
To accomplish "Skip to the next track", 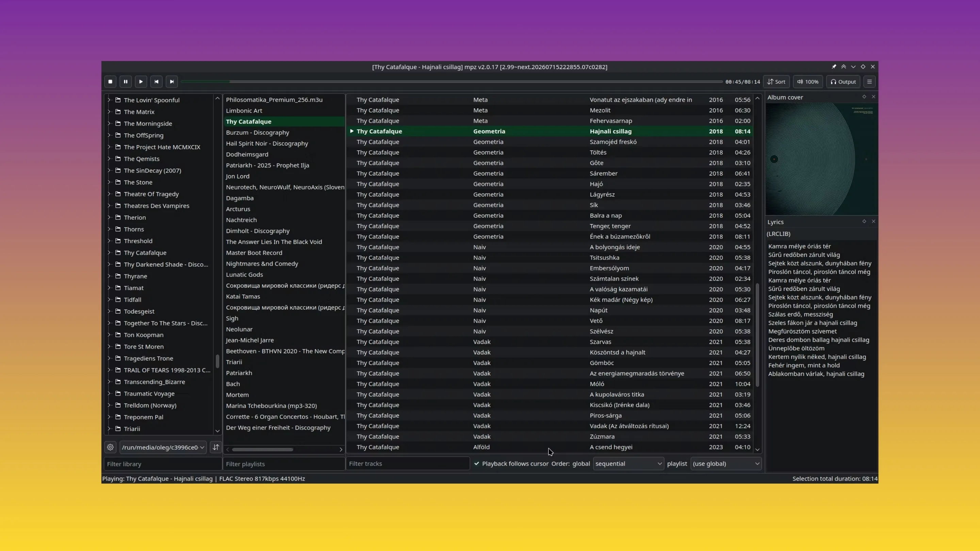I will pyautogui.click(x=171, y=82).
